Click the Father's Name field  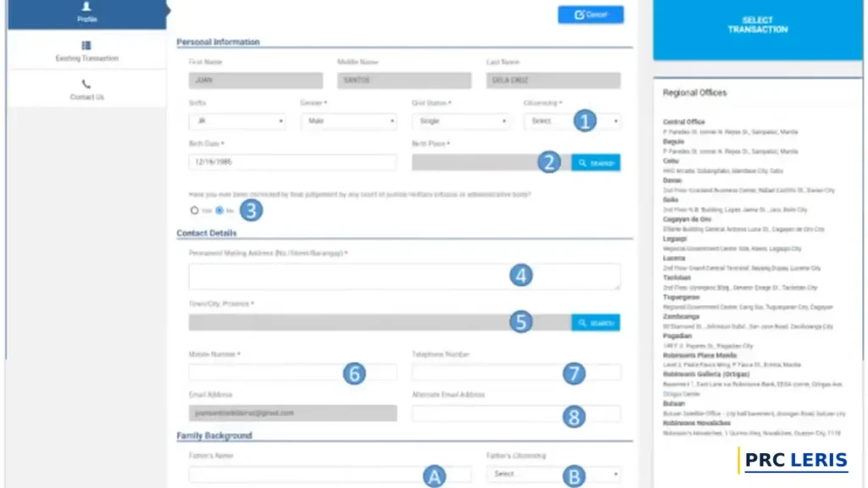pos(330,474)
